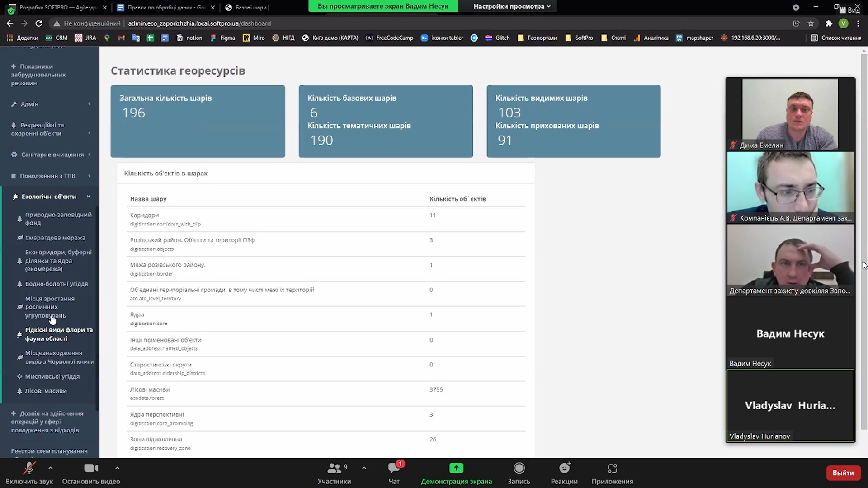This screenshot has width=868, height=488.
Task: Open video options arrow next to camera
Action: (x=117, y=468)
